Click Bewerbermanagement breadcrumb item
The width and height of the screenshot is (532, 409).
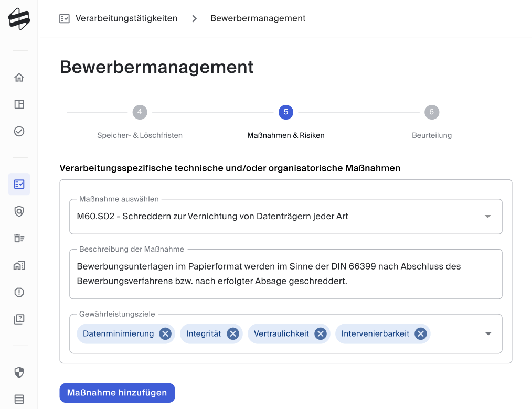[258, 18]
